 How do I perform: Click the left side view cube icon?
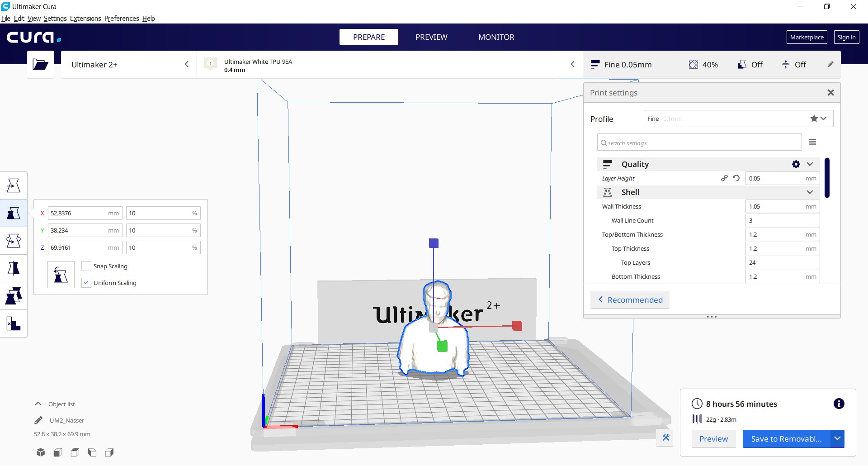[x=92, y=452]
